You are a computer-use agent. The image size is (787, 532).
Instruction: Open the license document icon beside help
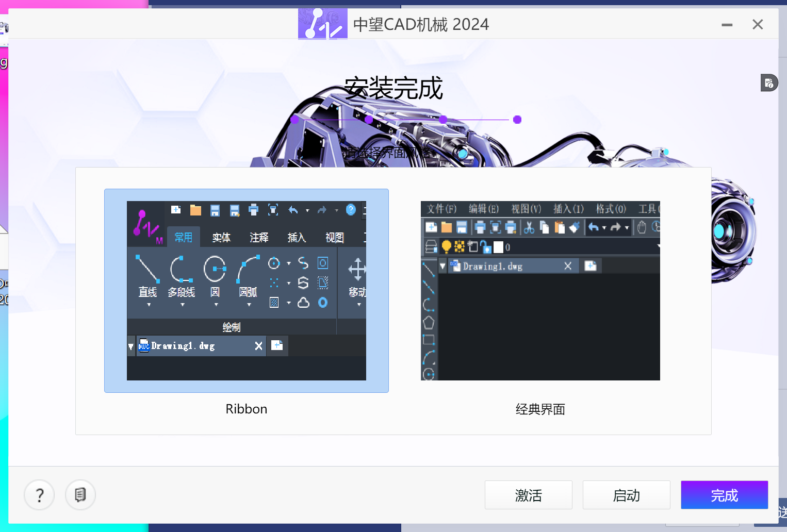tap(80, 495)
